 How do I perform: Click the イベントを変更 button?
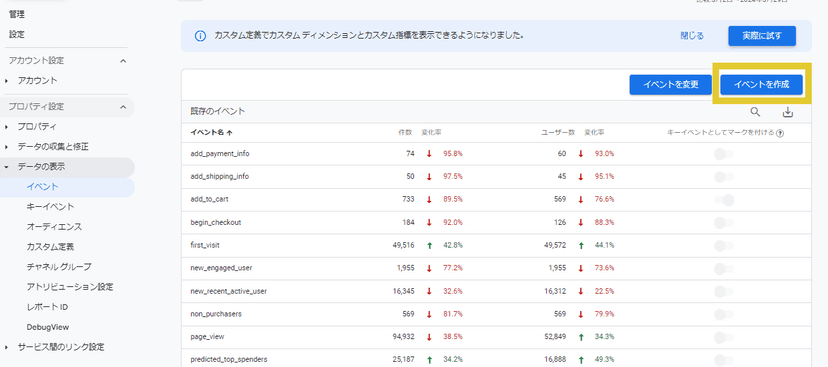pos(671,84)
